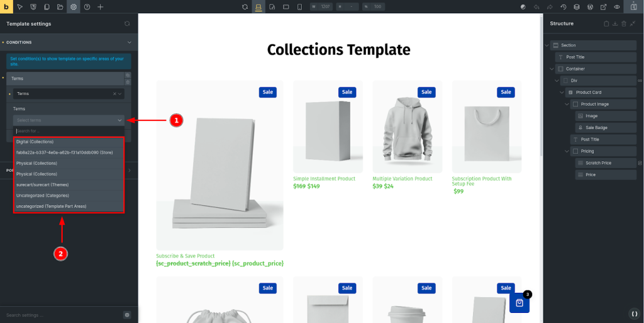Open the pages folder icon in toolbar
Screen dimensions: 644x323
[60, 6]
